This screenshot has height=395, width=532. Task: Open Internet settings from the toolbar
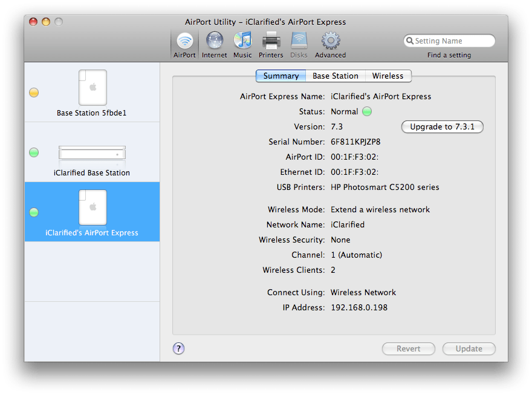point(214,41)
